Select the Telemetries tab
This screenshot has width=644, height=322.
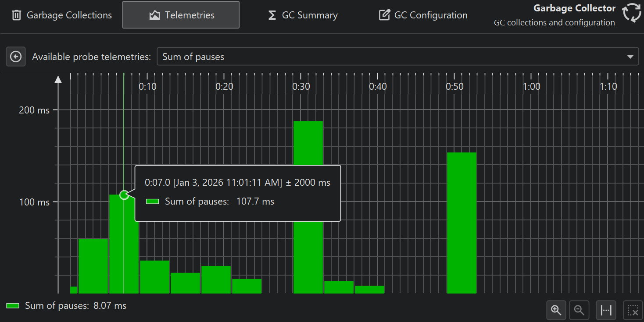[x=181, y=15]
